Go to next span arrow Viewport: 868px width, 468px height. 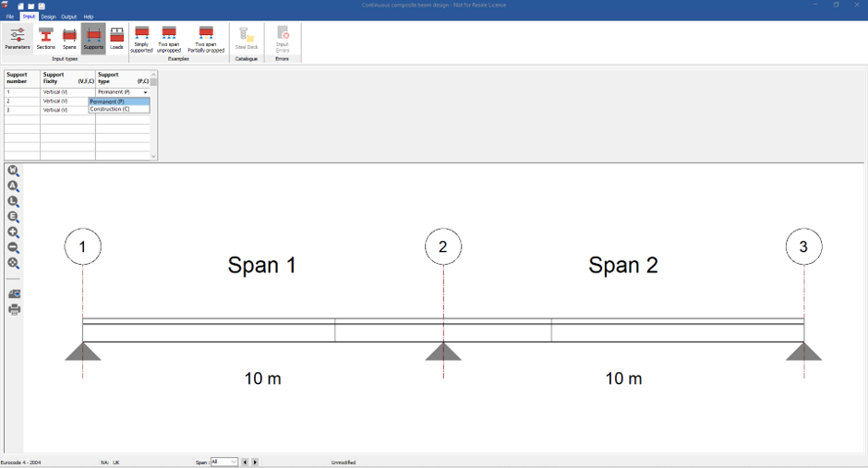click(x=255, y=462)
